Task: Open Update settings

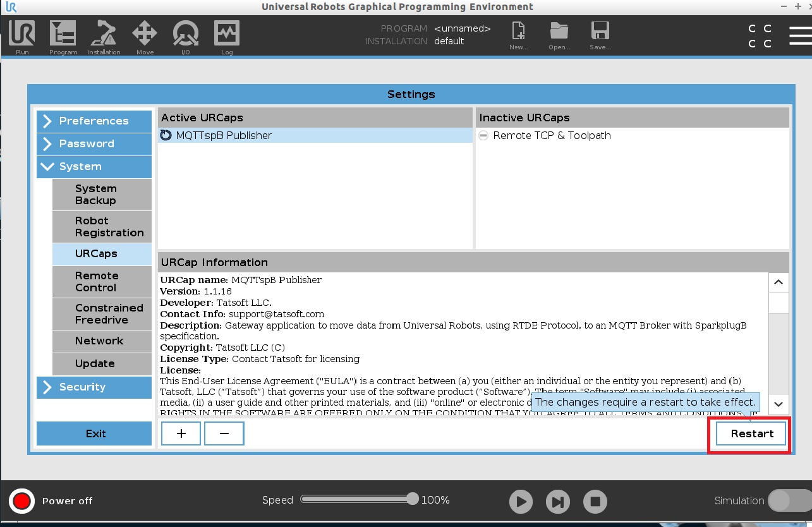Action: [x=102, y=364]
